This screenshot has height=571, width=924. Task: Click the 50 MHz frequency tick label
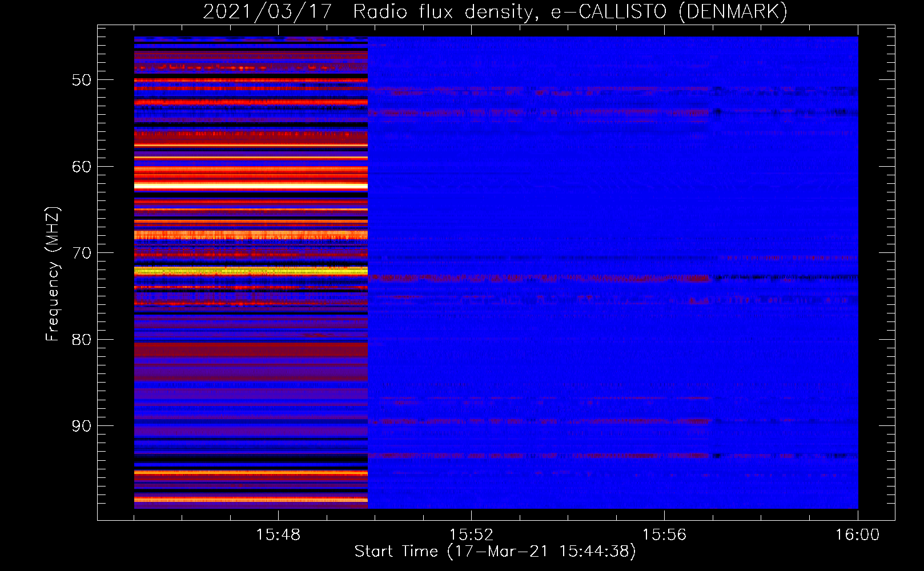point(82,80)
